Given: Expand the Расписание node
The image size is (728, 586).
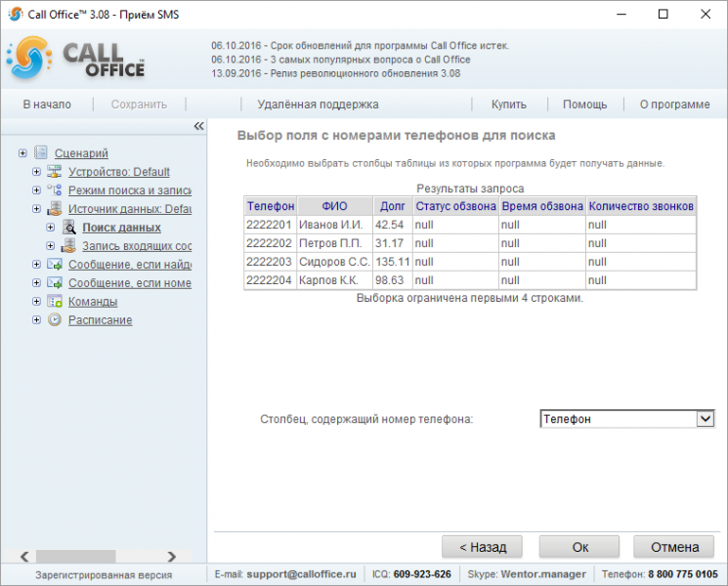Looking at the screenshot, I should pos(37,320).
